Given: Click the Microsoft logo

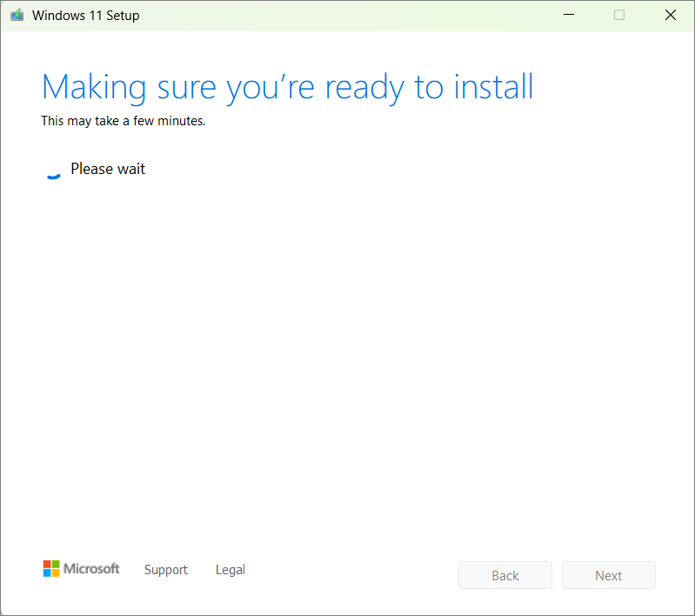Looking at the screenshot, I should (x=81, y=568).
